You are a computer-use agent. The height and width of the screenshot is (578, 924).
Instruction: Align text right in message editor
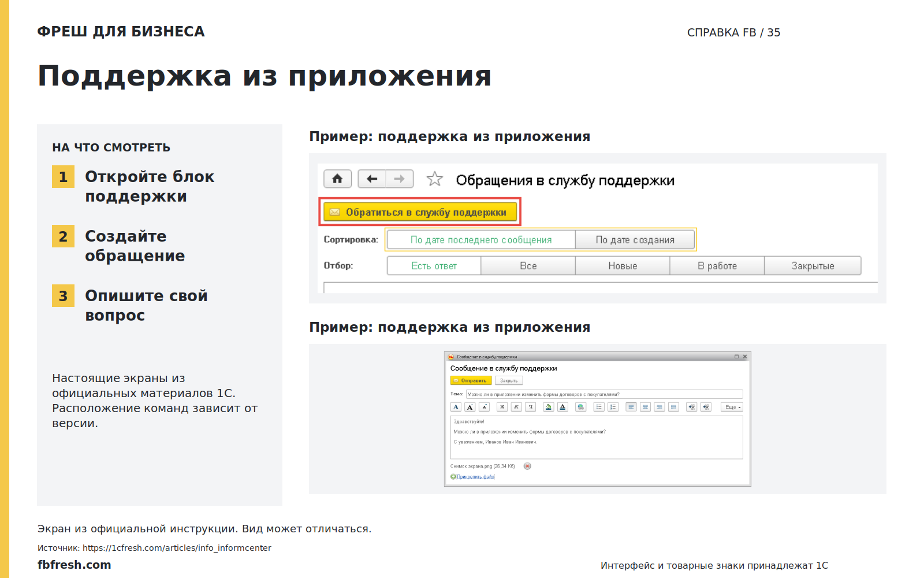(x=660, y=407)
